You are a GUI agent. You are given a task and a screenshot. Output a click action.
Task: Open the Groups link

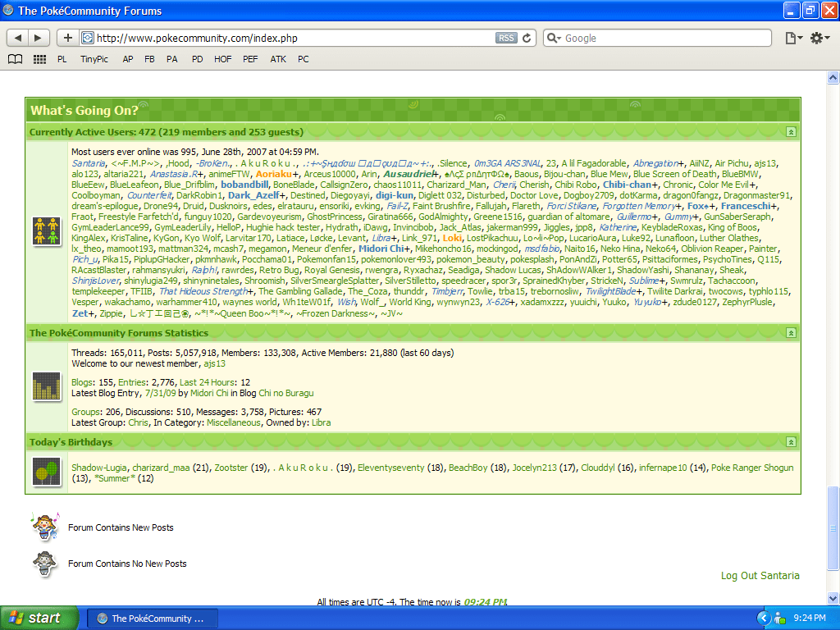[x=85, y=412]
